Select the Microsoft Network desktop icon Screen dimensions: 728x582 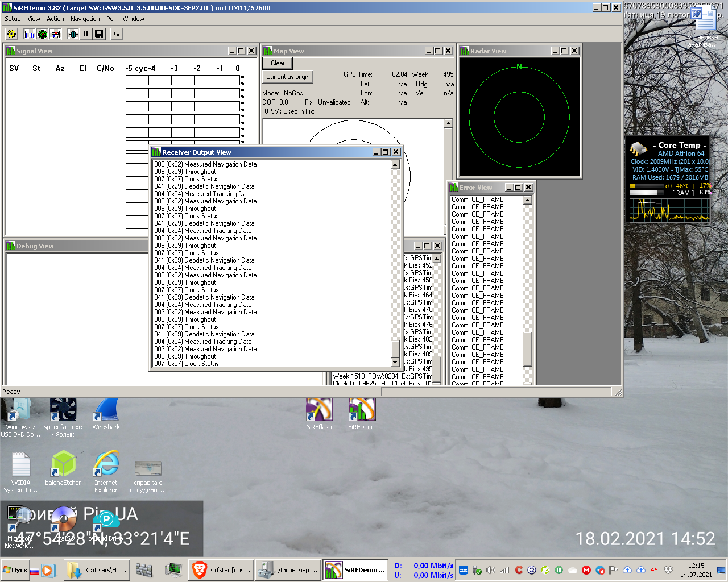coord(20,527)
